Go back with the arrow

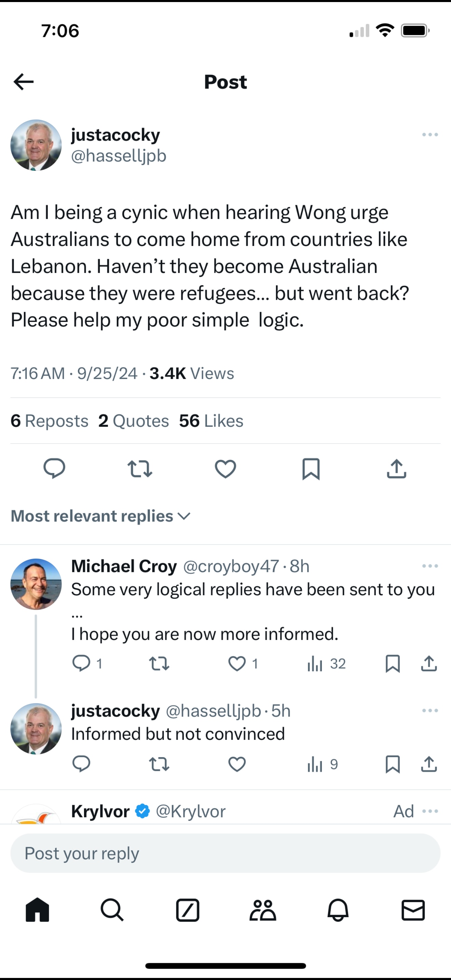24,81
